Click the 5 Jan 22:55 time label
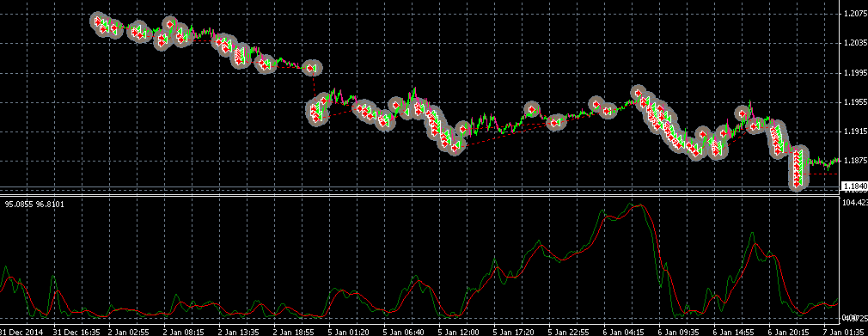Screen dimensions: 868x336 click(570, 331)
